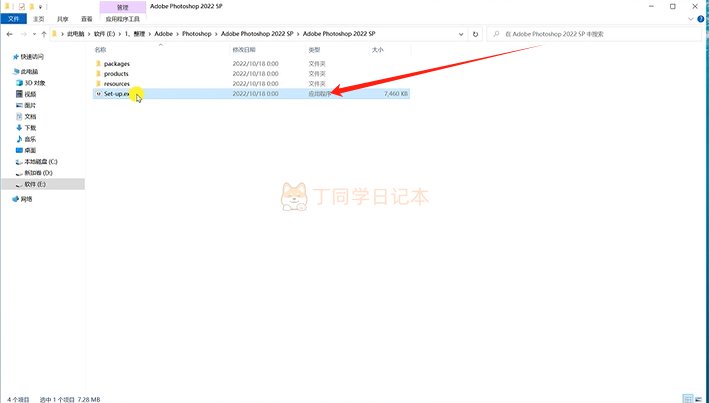The height and width of the screenshot is (403, 709).
Task: Click the 选中 1 个项目 7.28 MB status text
Action: pos(70,399)
